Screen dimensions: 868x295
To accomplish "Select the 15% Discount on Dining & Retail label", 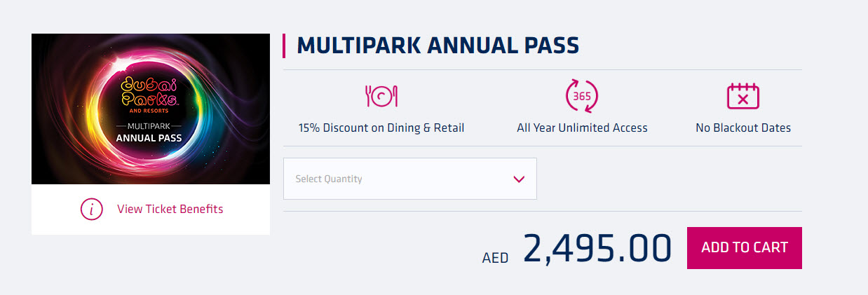I will tap(381, 128).
